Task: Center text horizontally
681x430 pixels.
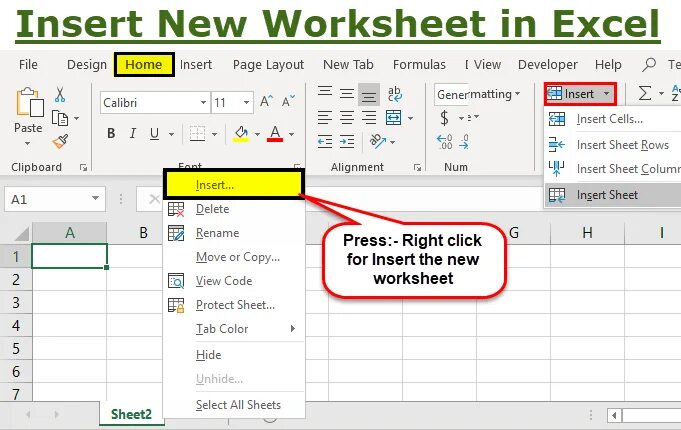Action: 347,117
